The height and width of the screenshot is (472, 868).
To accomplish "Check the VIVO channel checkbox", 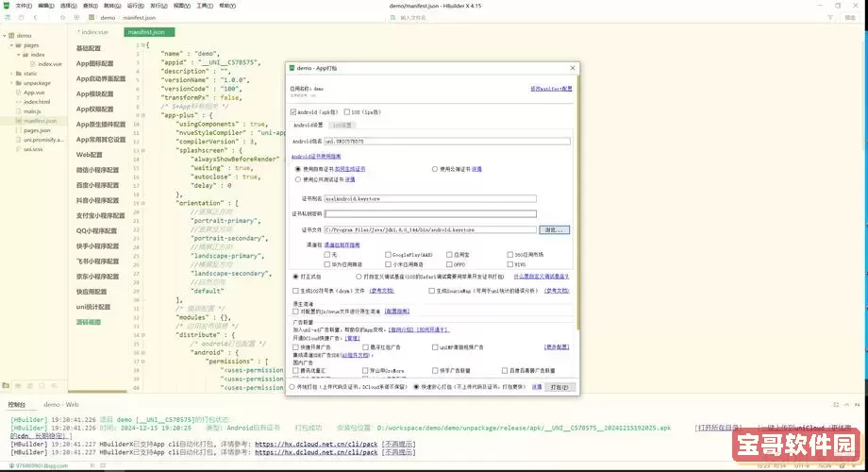I will pos(510,265).
